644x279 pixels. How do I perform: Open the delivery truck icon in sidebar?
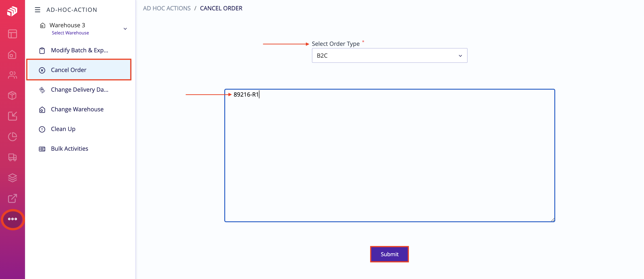coord(12,157)
